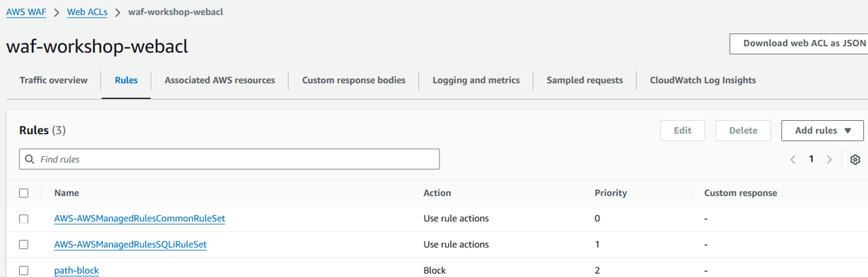Open the Sampled requests tab
This screenshot has width=868, height=277.
[x=585, y=80]
